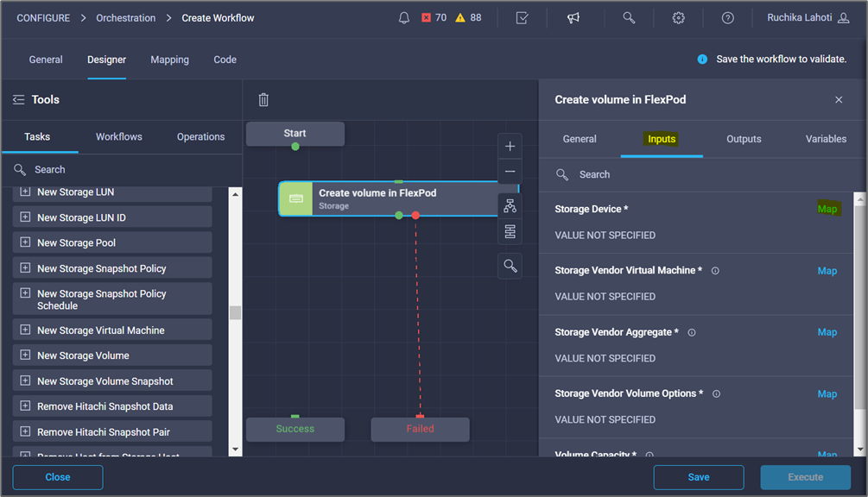The width and height of the screenshot is (868, 497).
Task: Open the settings gear icon
Action: tap(679, 18)
